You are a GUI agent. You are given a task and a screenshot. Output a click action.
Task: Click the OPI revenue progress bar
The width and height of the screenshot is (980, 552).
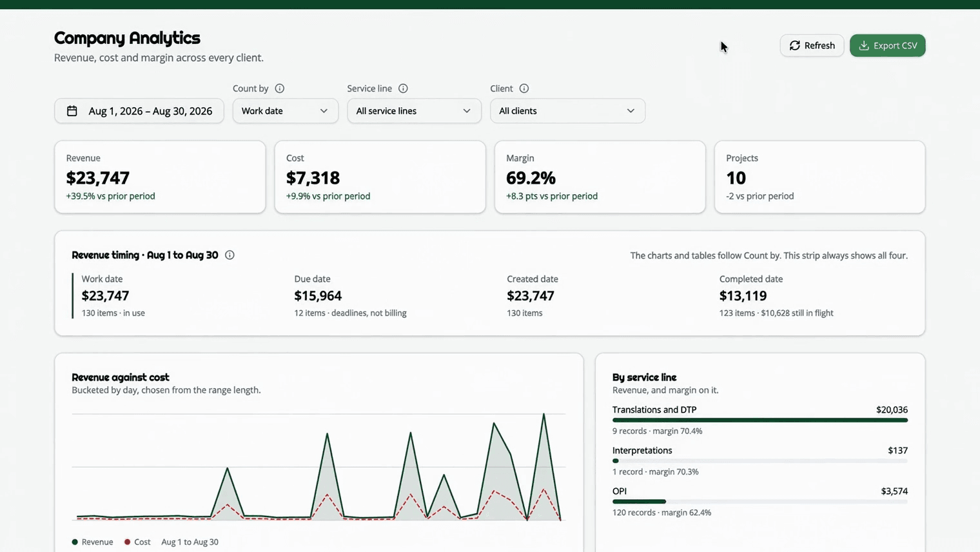click(x=760, y=502)
